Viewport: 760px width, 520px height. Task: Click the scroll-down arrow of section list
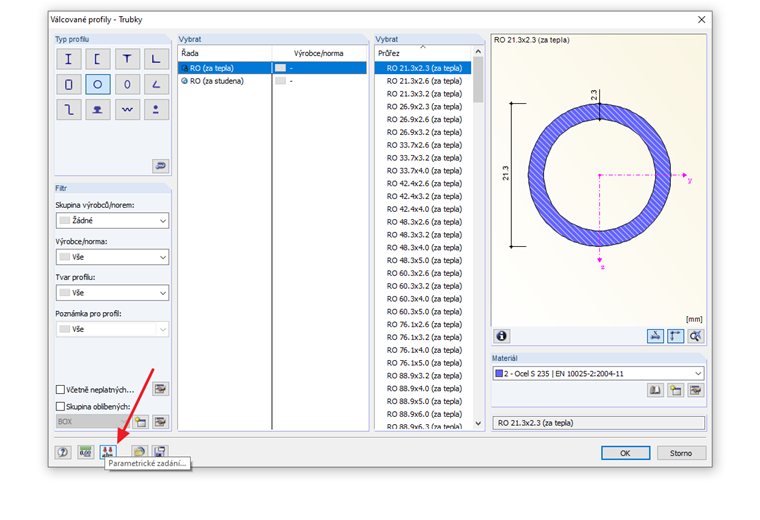(x=478, y=423)
